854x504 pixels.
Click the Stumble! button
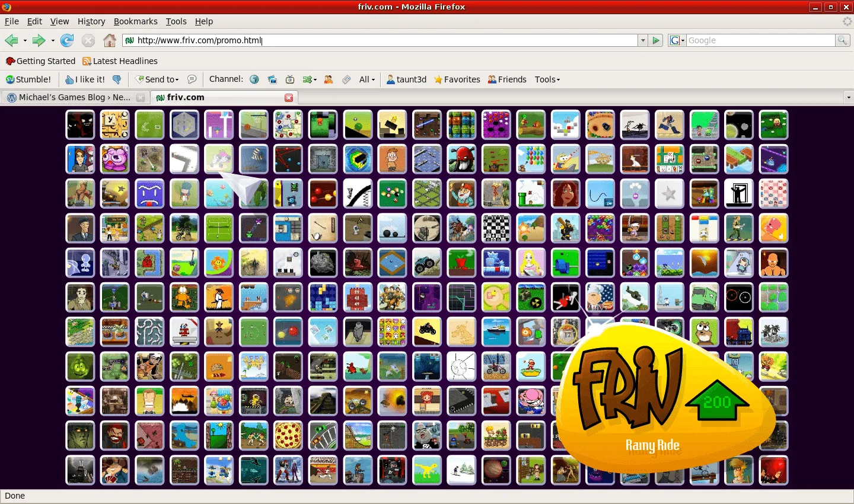28,79
